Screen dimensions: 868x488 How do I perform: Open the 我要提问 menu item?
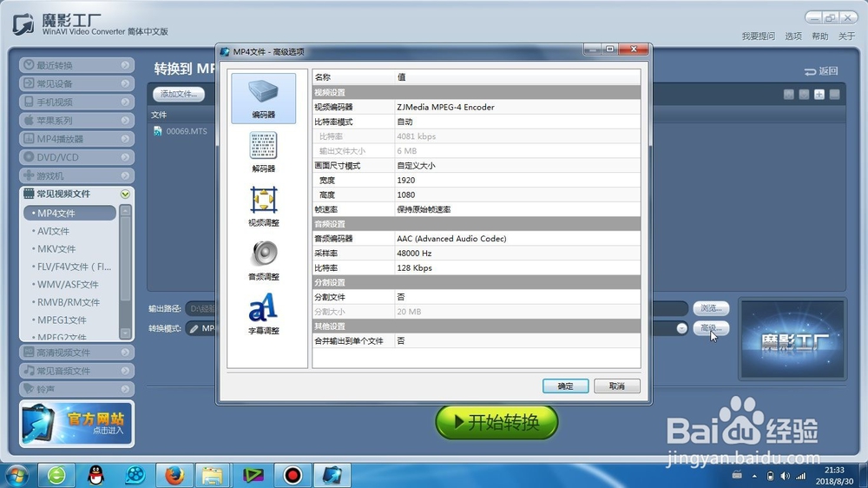(x=759, y=36)
